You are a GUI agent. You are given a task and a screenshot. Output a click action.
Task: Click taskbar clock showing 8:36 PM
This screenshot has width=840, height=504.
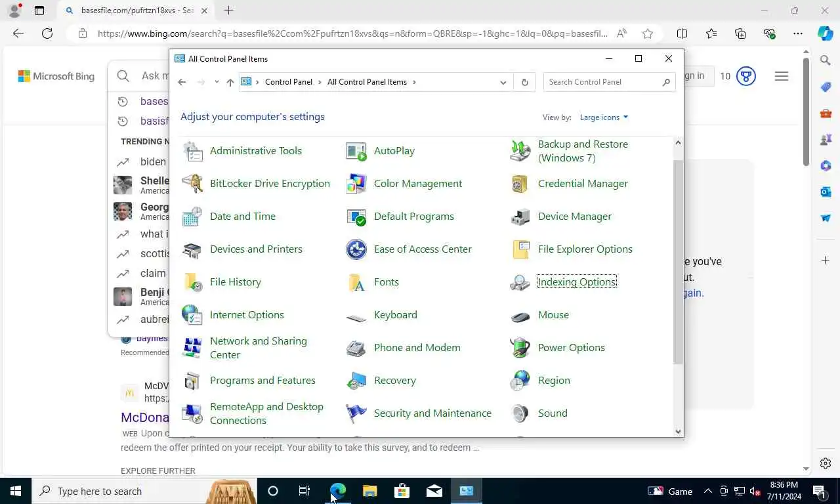click(784, 491)
